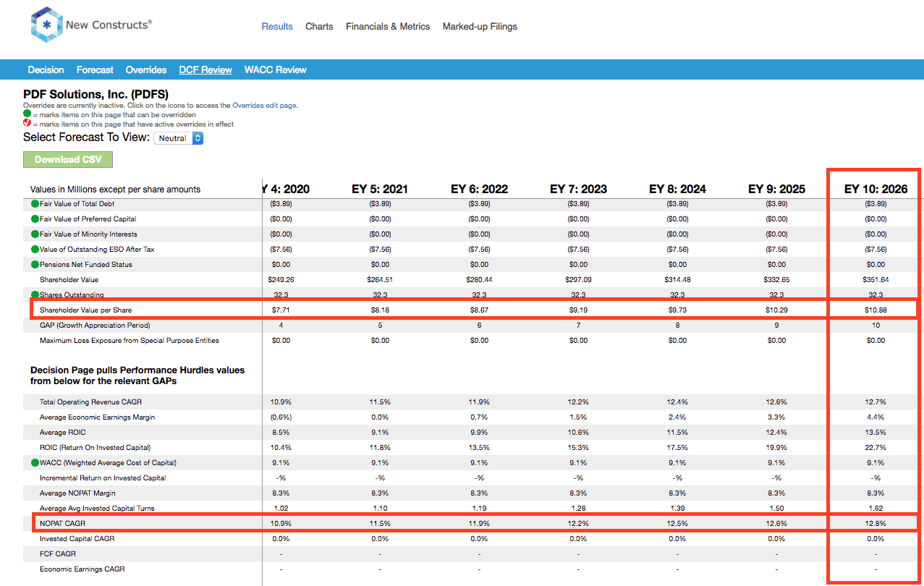Screen dimensions: 924x586
Task: Click override dot beside WACC (Weighted Average Cost of Capital)
Action: pos(35,462)
